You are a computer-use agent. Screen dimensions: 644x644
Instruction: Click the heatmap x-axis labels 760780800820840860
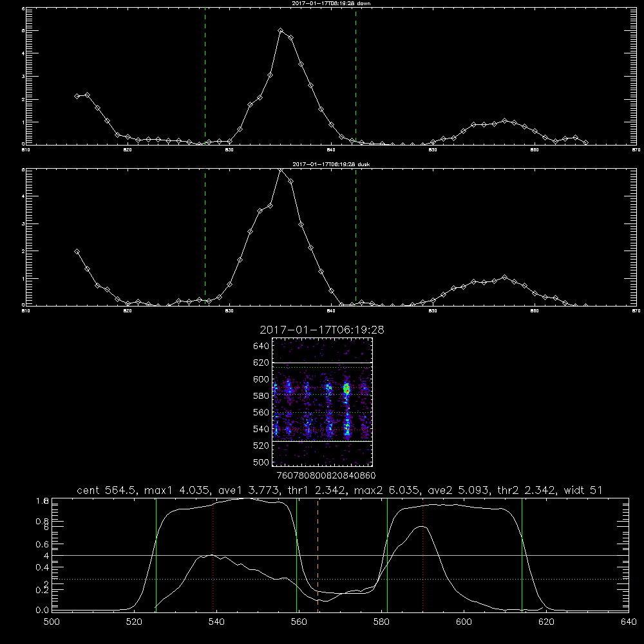327,475
